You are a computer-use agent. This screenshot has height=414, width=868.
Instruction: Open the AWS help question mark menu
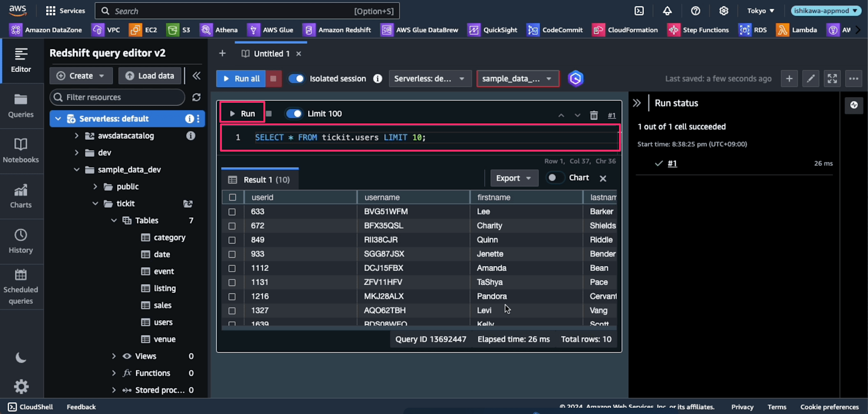(695, 11)
